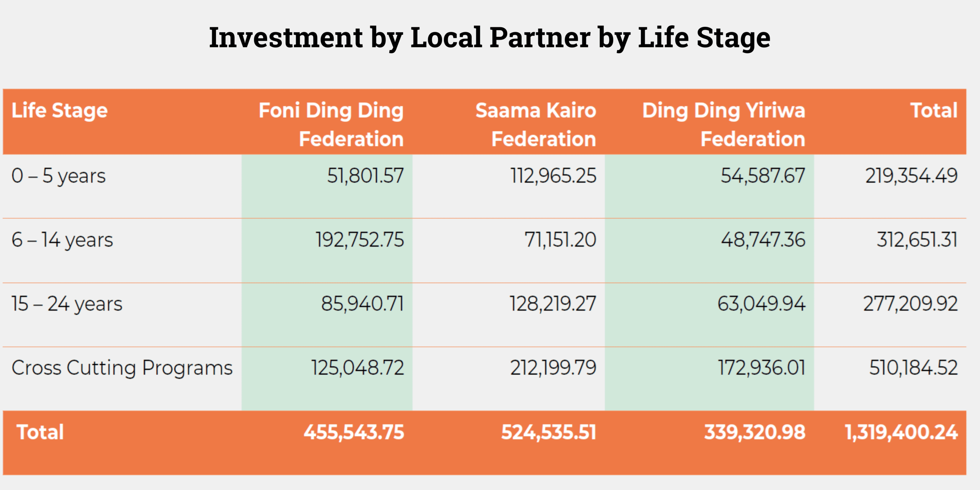This screenshot has width=980, height=490.
Task: Click the 172,936.01 cell
Action: pyautogui.click(x=761, y=368)
